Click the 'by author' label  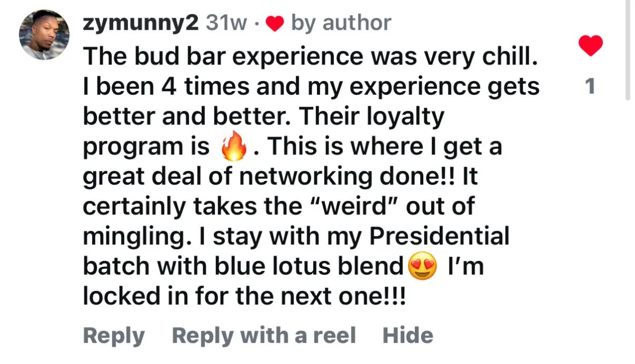[341, 23]
